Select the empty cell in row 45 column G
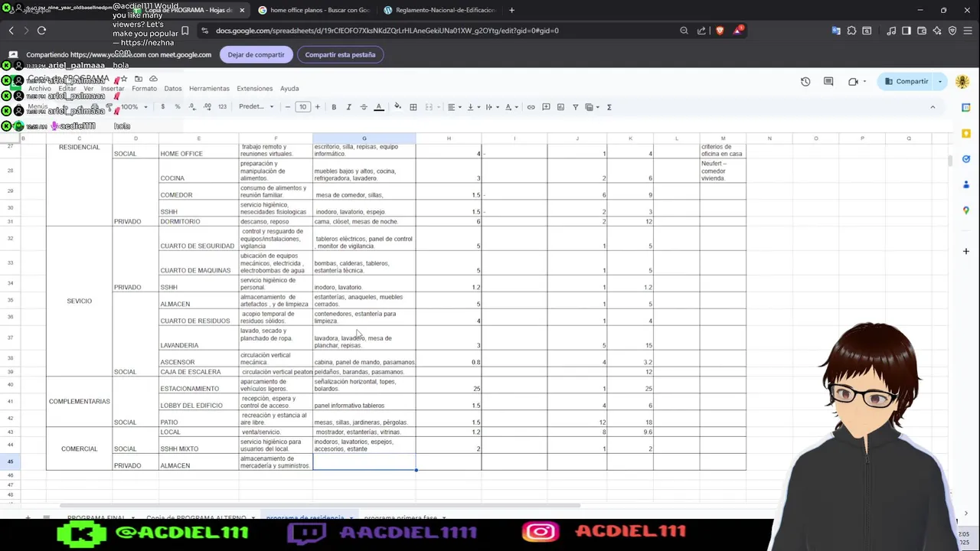This screenshot has height=551, width=980. click(364, 462)
